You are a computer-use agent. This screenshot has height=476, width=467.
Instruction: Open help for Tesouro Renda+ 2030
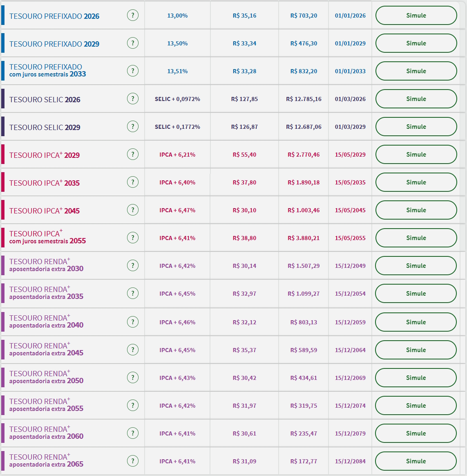(133, 266)
